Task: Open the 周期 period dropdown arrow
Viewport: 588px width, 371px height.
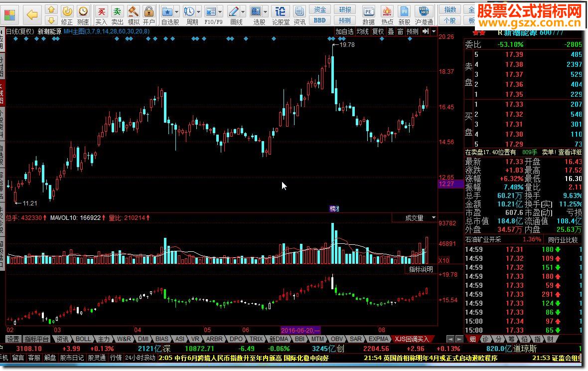Action: point(199,11)
